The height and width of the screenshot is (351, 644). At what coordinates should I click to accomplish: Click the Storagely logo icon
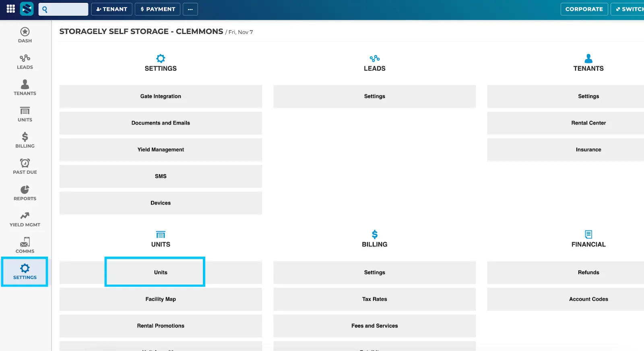coord(27,9)
